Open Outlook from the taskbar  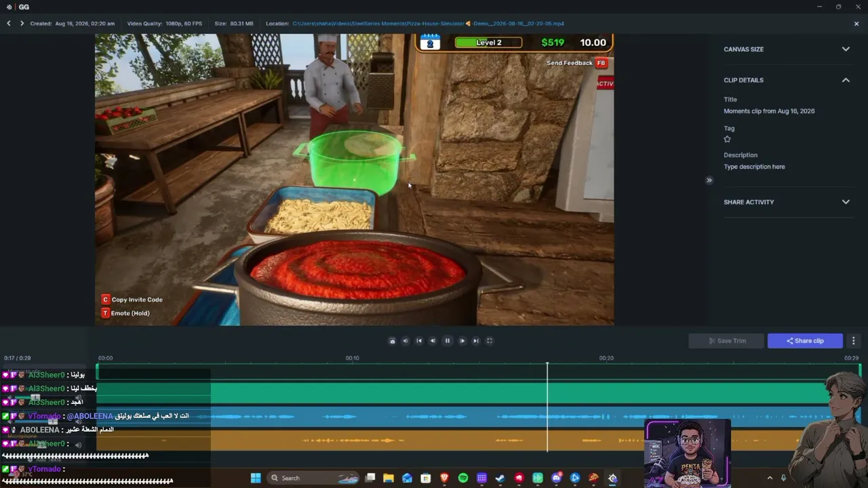click(407, 478)
